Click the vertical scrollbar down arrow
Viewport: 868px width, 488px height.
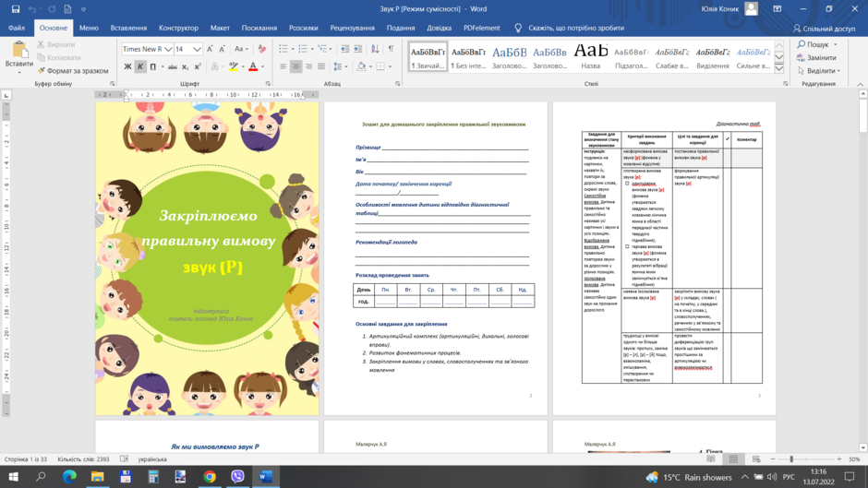coord(863,447)
